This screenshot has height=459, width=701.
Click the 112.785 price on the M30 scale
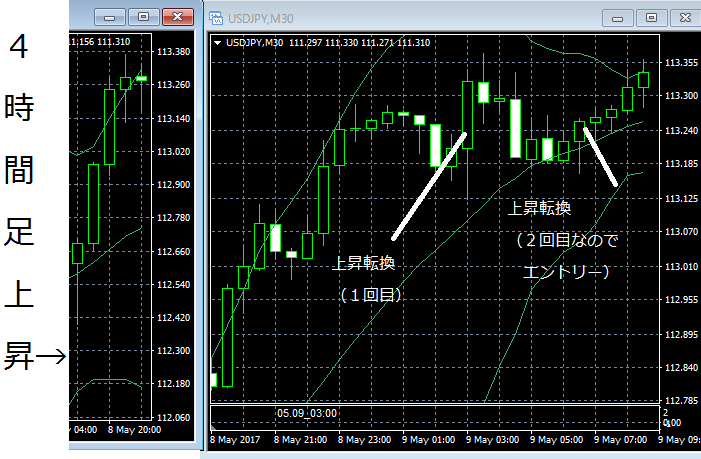click(x=681, y=400)
